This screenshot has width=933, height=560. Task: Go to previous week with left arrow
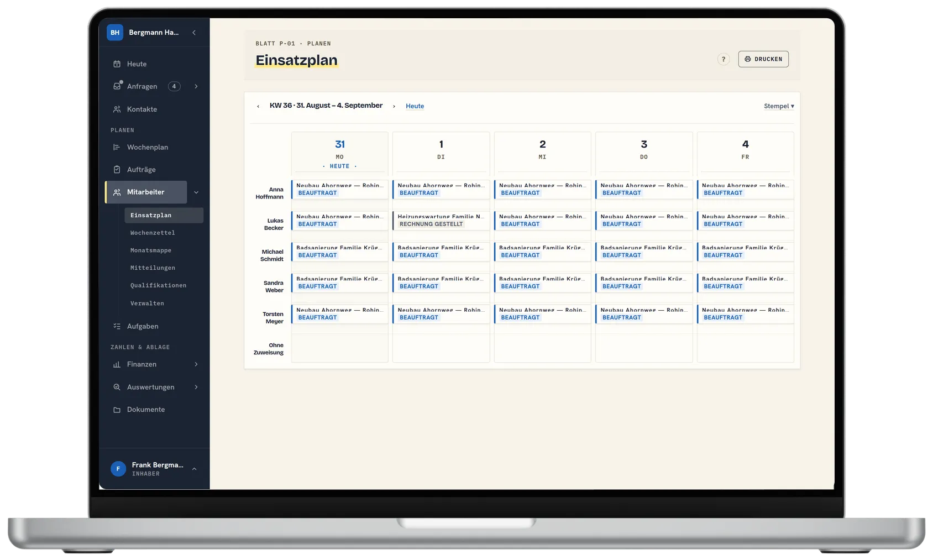(258, 106)
